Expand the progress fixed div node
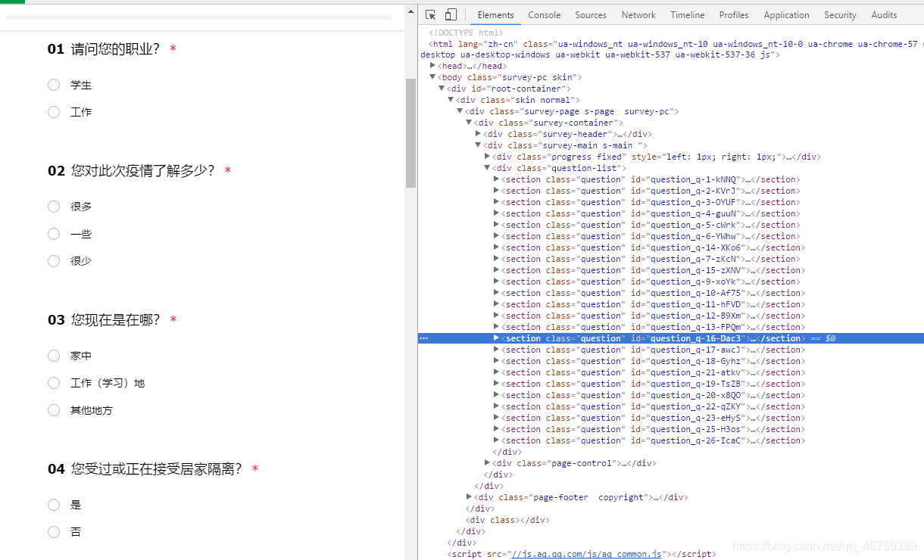924x560 pixels. (487, 157)
